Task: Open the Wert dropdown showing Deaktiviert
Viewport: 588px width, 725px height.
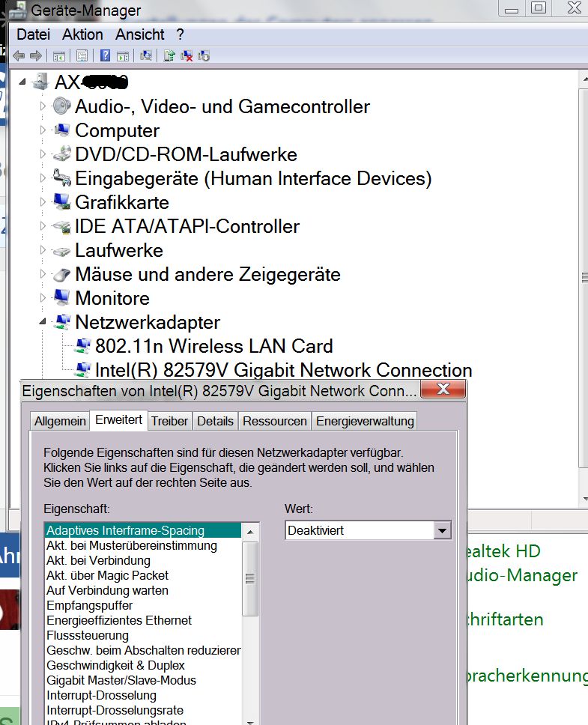Action: 442,530
